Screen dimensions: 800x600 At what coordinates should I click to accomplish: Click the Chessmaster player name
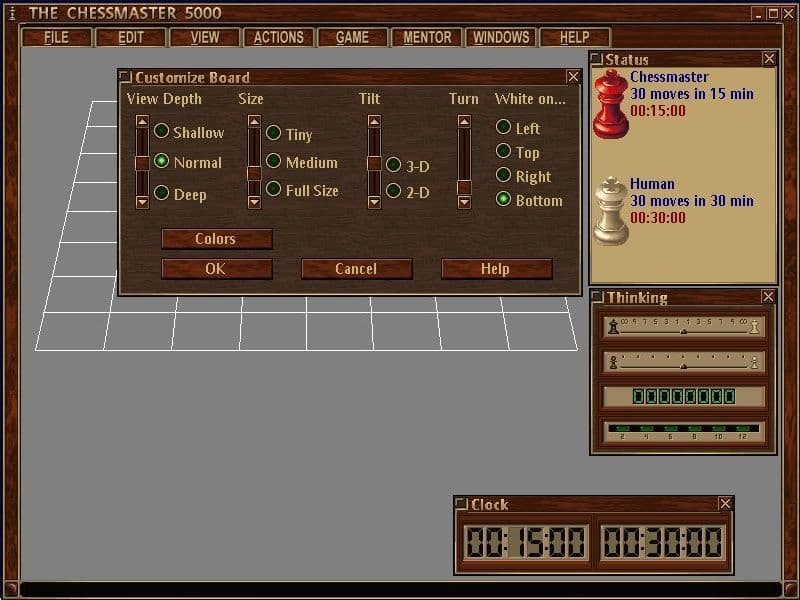click(669, 77)
